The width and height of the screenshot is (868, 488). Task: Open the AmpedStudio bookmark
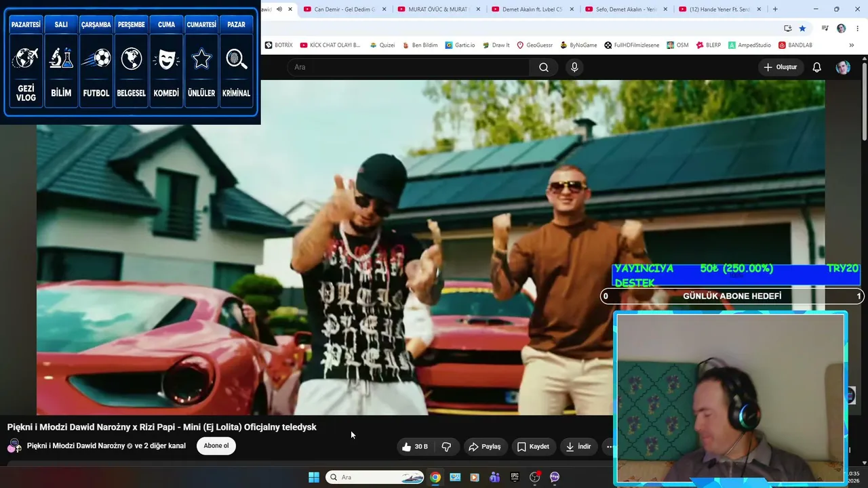tap(750, 45)
